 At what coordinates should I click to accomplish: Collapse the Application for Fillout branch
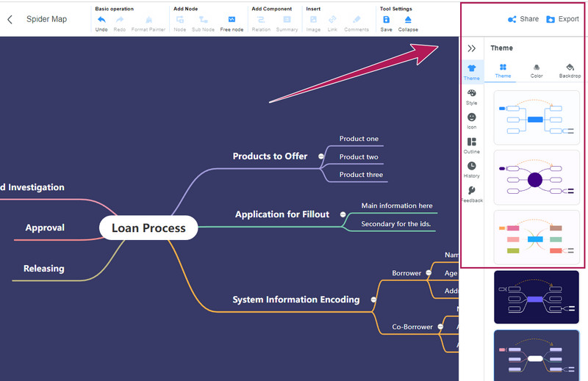click(x=343, y=214)
